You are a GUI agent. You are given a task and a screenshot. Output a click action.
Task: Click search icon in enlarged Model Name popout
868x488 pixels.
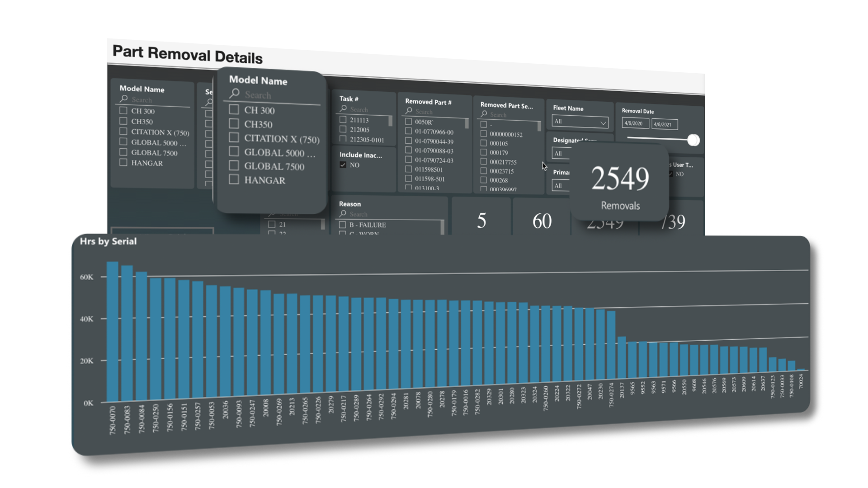click(234, 94)
